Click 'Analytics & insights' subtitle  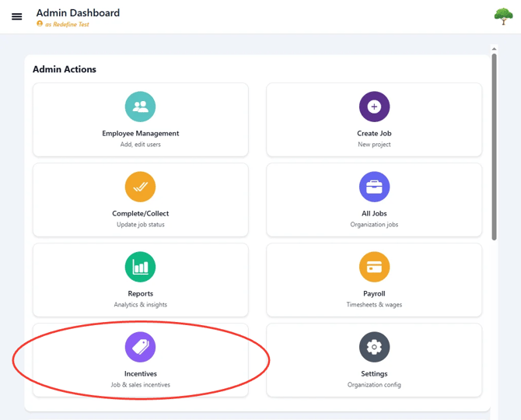[x=141, y=304]
